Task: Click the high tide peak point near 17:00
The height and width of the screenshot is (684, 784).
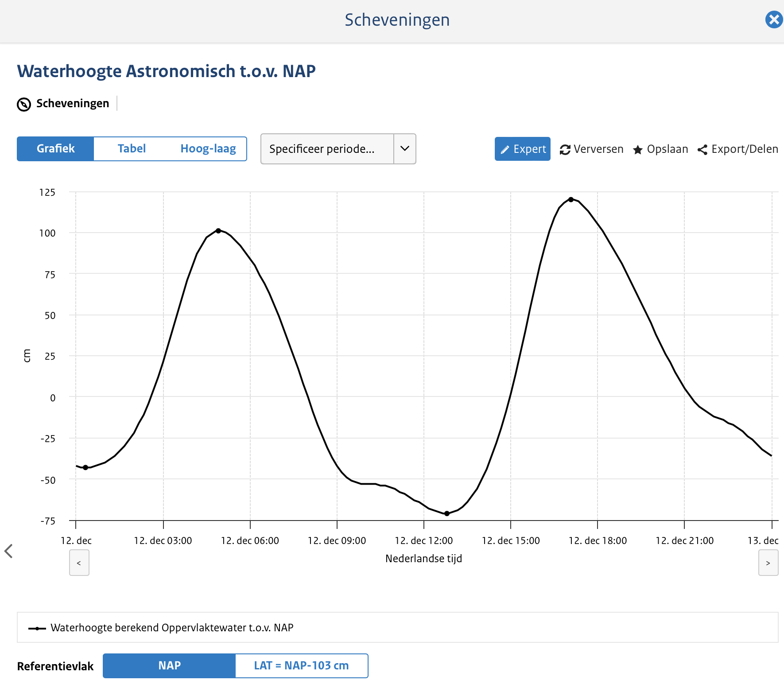Action: 571,200
